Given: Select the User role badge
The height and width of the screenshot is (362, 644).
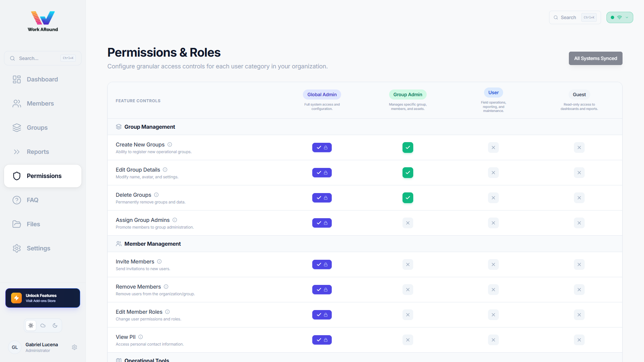Looking at the screenshot, I should (x=493, y=93).
